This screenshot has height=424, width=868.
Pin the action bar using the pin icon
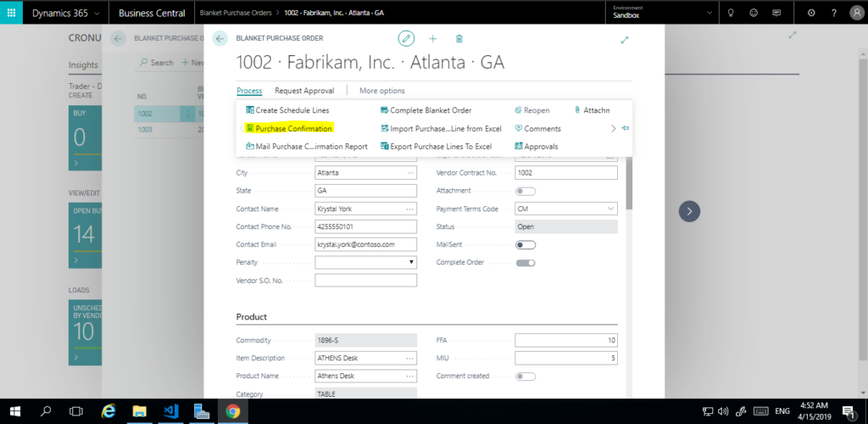point(626,128)
